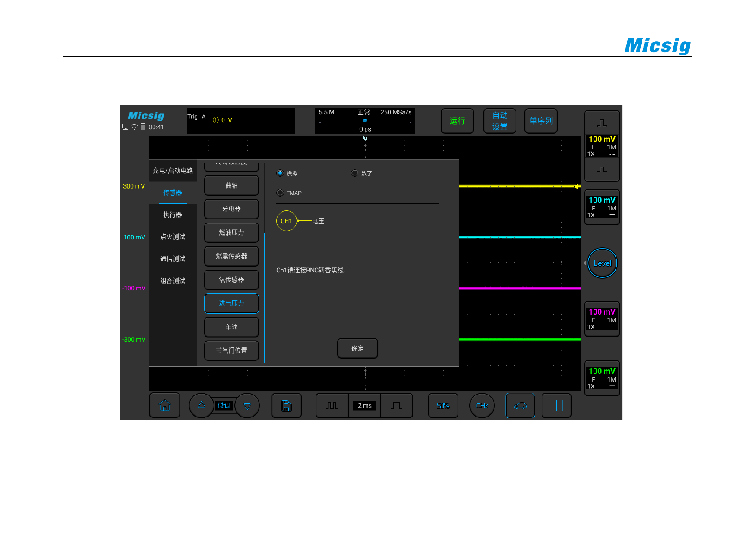This screenshot has width=756, height=535.
Task: Choose the 车速 vehicle speed sensor
Action: pyautogui.click(x=232, y=327)
